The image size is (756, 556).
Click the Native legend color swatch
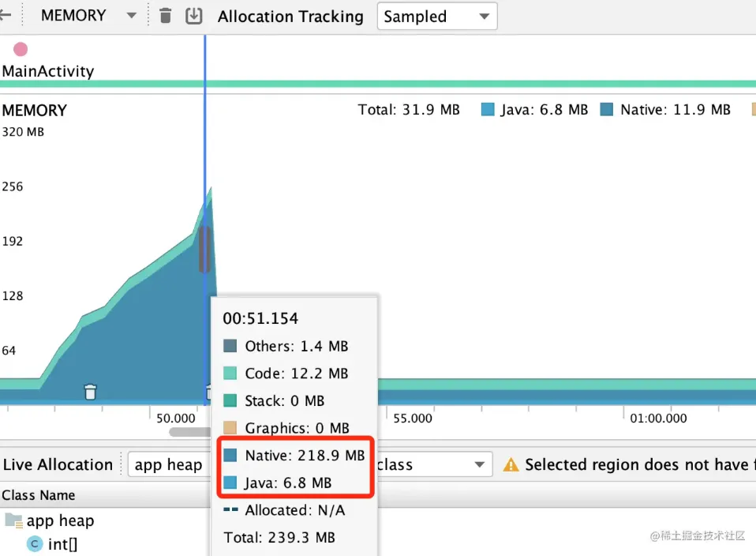(x=607, y=110)
